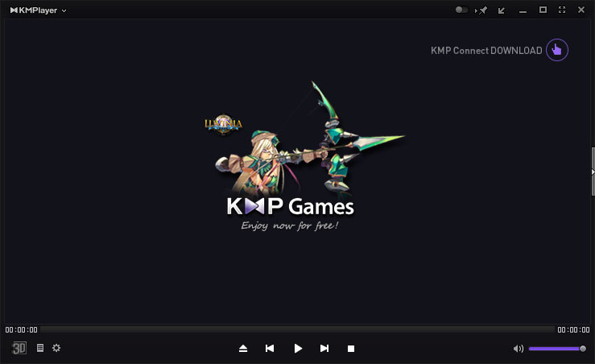Click the video seek bar
The width and height of the screenshot is (595, 364).
[x=297, y=329]
